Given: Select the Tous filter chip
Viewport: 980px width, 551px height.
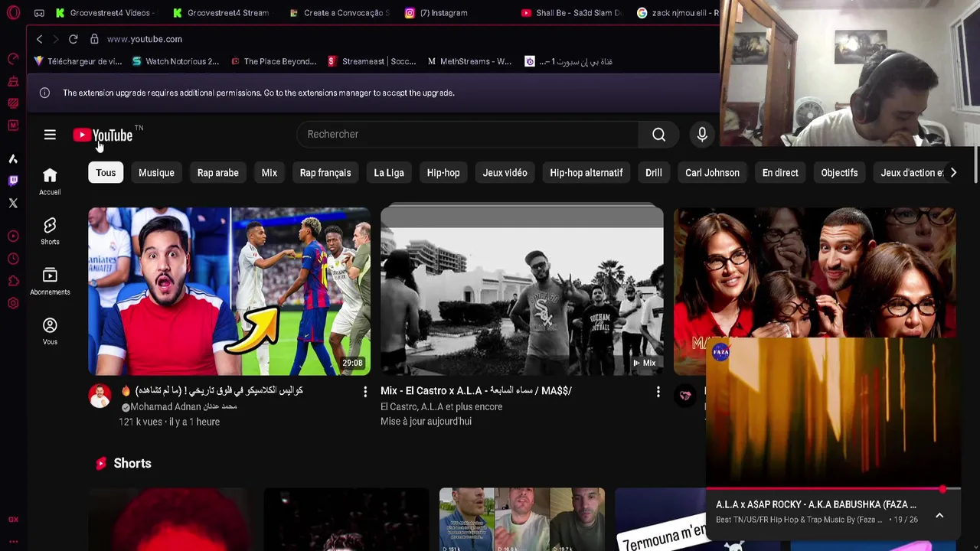Looking at the screenshot, I should (106, 173).
